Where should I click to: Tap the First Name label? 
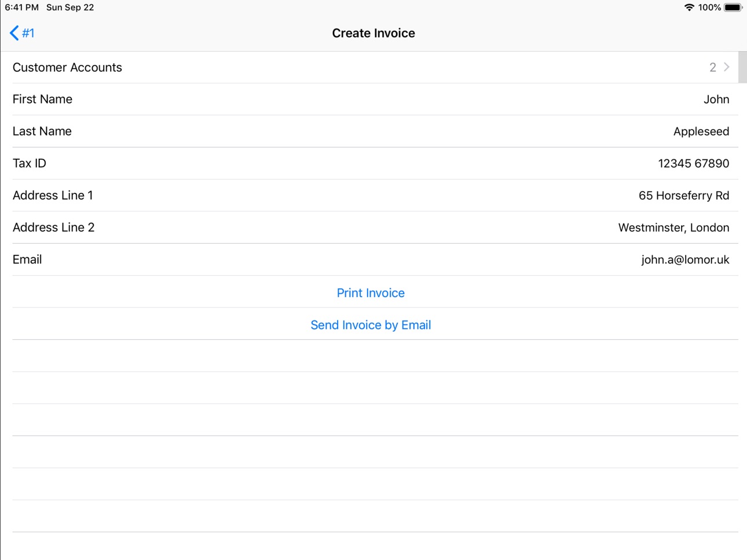[x=42, y=99]
